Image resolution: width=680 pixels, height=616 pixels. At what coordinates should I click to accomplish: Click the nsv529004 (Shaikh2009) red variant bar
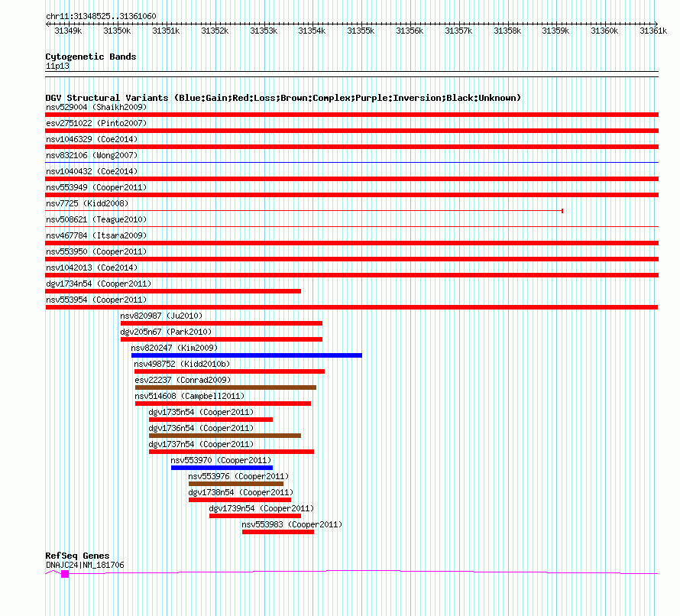point(351,115)
